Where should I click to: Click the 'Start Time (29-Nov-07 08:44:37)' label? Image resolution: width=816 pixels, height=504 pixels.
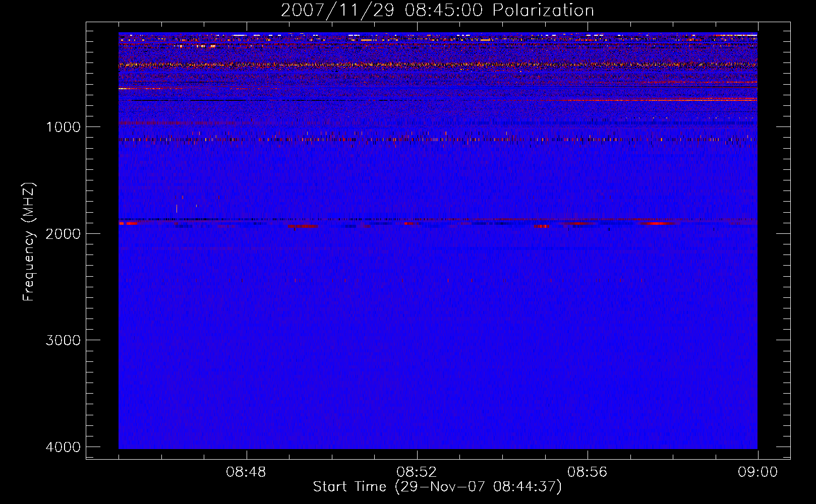[437, 487]
